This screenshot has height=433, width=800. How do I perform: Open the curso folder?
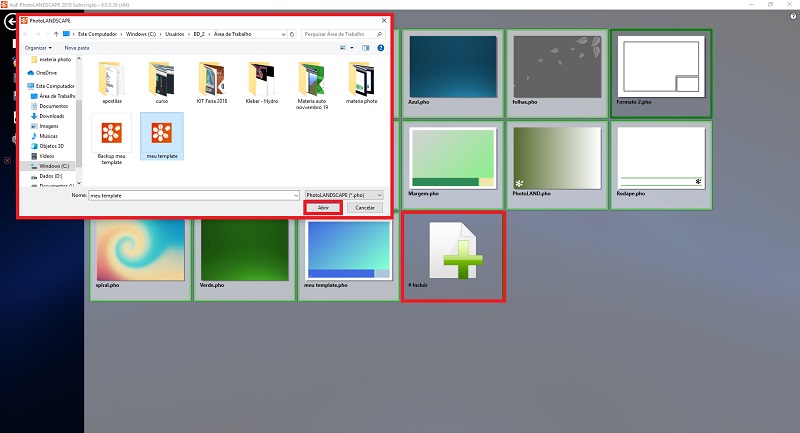coord(162,83)
